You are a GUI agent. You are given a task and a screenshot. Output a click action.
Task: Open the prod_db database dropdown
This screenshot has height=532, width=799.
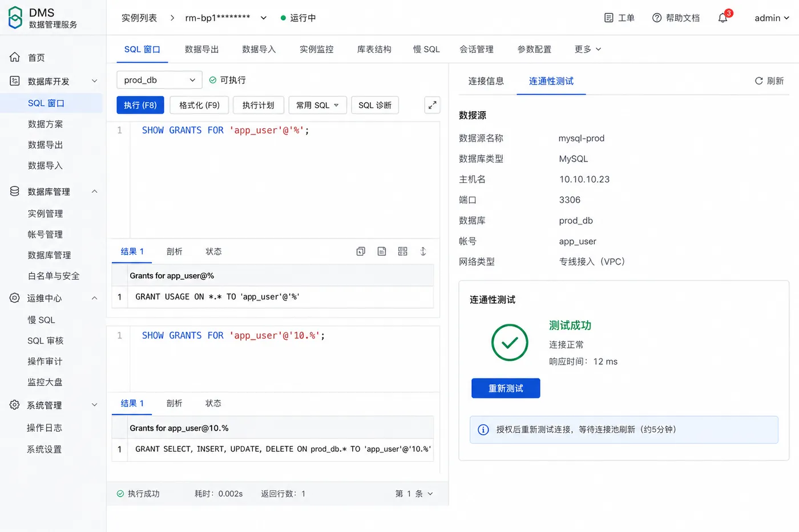tap(159, 80)
